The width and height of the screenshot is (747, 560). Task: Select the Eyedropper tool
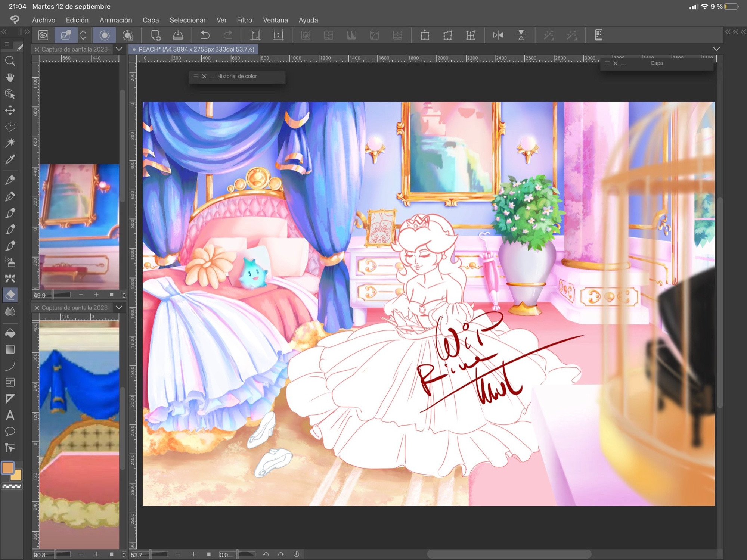pyautogui.click(x=10, y=159)
